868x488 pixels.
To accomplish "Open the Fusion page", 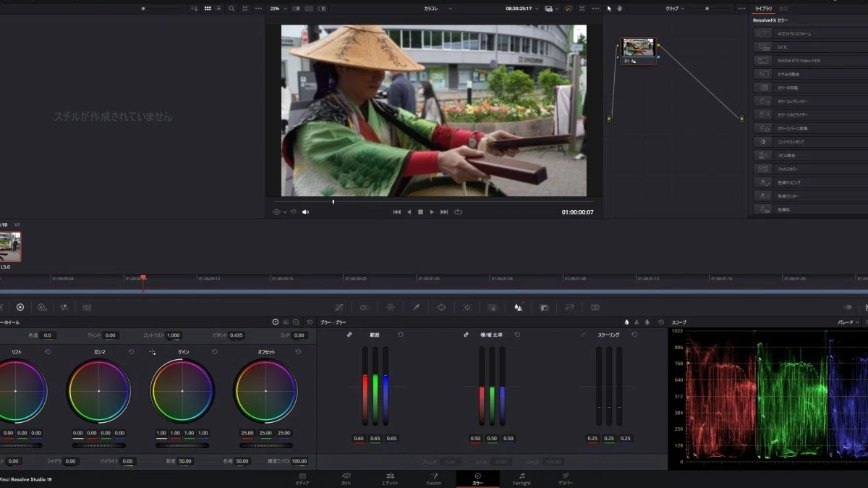I will click(434, 479).
